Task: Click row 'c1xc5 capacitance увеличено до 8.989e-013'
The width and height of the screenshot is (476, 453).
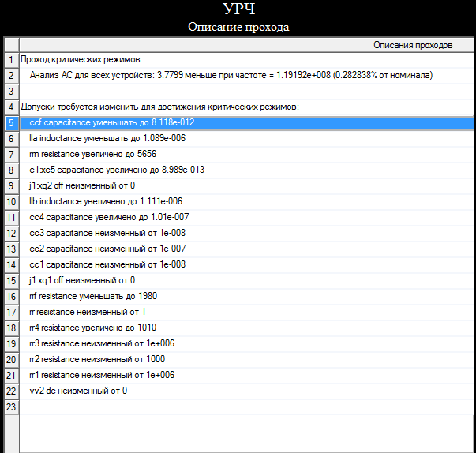Action: point(246,170)
